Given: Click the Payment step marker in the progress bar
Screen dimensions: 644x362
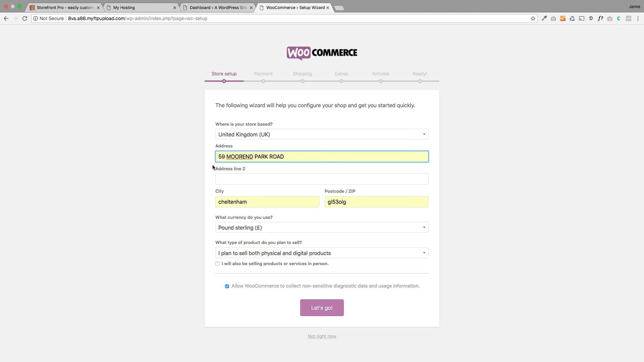Looking at the screenshot, I should tap(263, 81).
